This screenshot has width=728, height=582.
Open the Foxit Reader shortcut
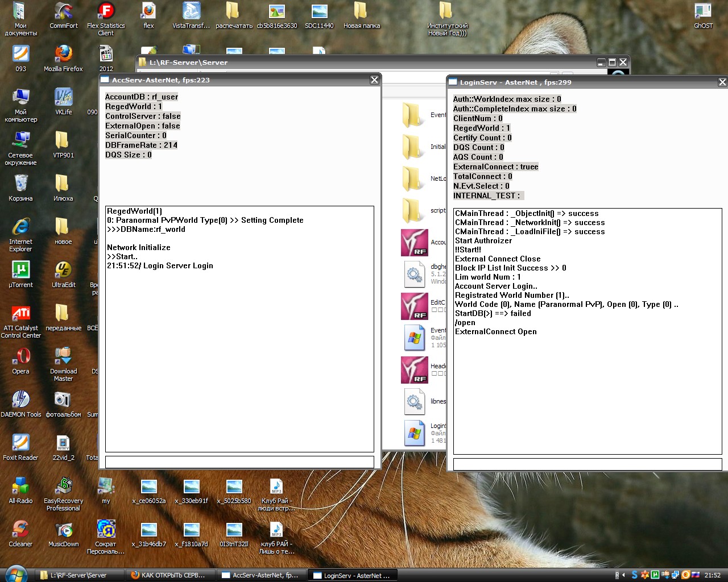(x=20, y=443)
